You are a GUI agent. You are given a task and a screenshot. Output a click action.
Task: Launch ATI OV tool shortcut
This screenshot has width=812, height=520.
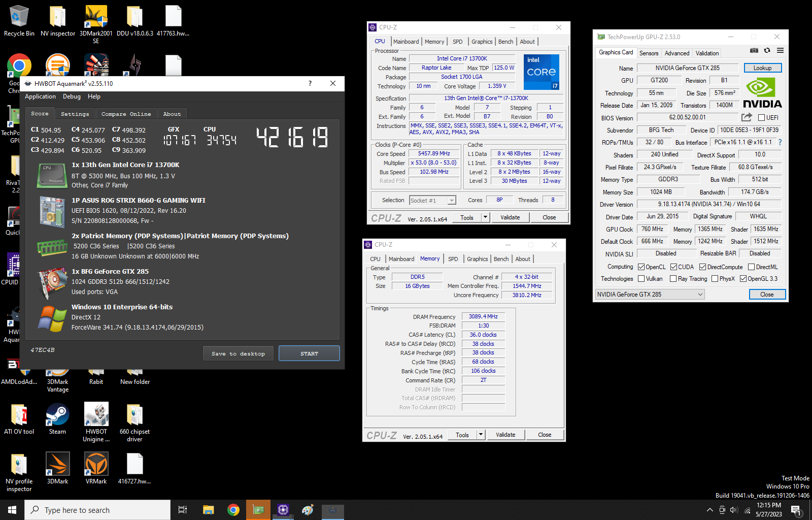pos(19,419)
